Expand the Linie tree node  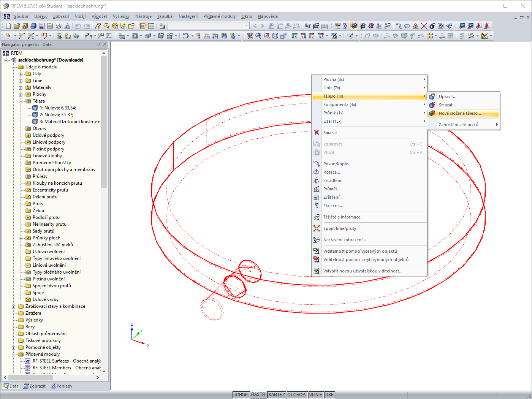21,81
